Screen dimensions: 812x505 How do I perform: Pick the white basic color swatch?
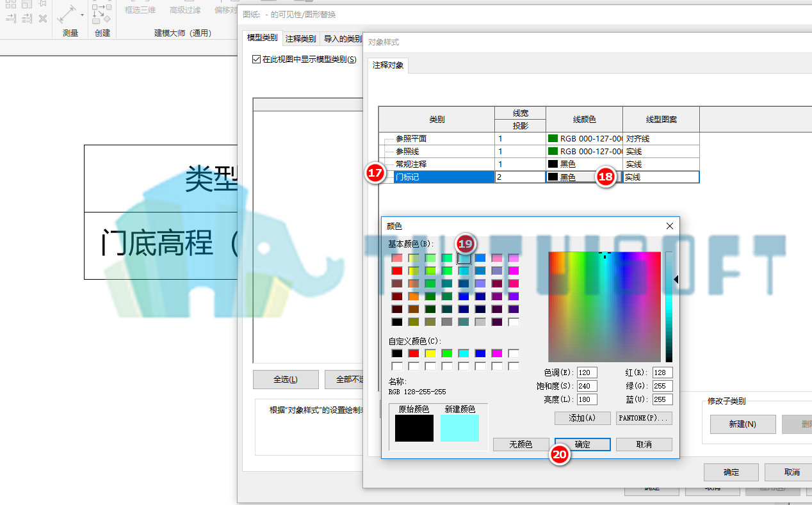[x=514, y=322]
